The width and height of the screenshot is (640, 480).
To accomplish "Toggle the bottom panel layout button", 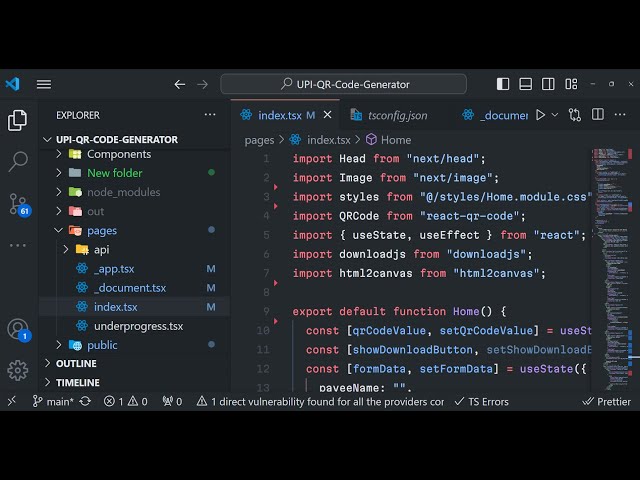I will pos(526,85).
